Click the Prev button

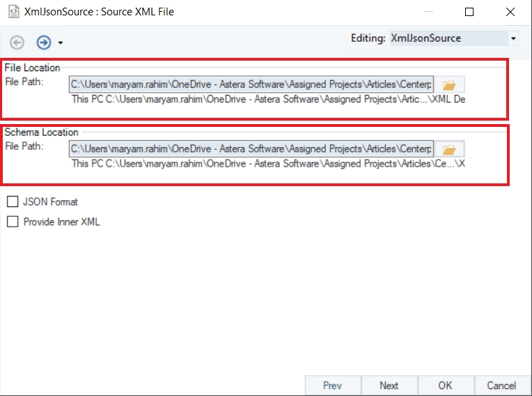333,386
